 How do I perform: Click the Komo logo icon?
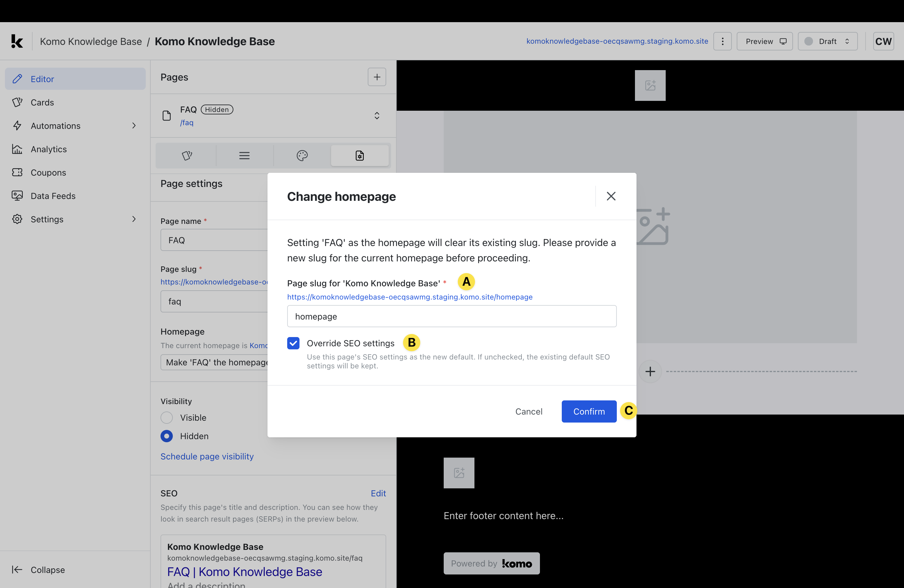coord(17,41)
